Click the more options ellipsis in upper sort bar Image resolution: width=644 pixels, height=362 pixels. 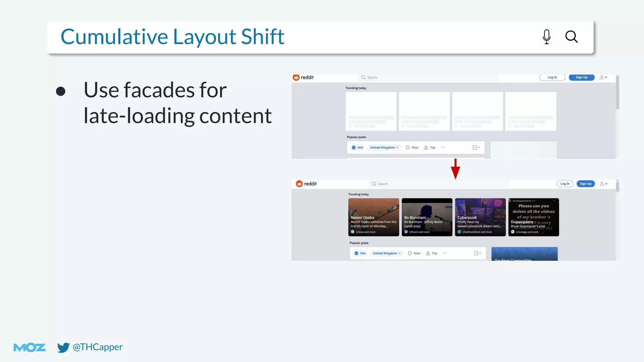point(443,147)
